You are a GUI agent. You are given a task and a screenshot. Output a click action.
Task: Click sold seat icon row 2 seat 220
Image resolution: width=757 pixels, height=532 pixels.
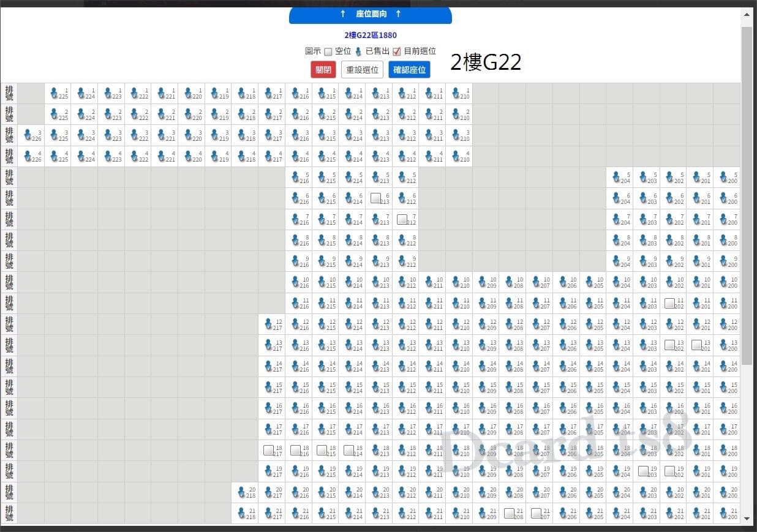tap(189, 114)
